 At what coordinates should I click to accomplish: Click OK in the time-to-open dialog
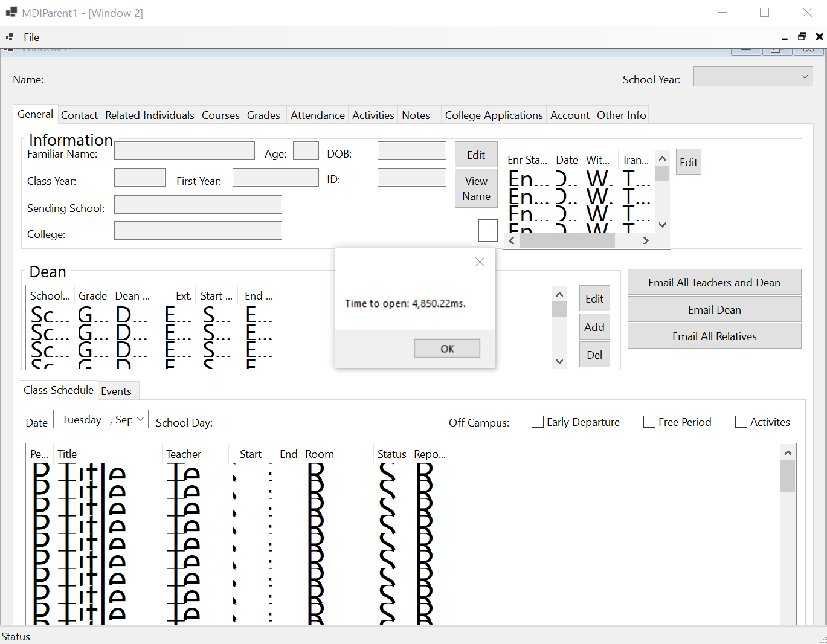(447, 349)
